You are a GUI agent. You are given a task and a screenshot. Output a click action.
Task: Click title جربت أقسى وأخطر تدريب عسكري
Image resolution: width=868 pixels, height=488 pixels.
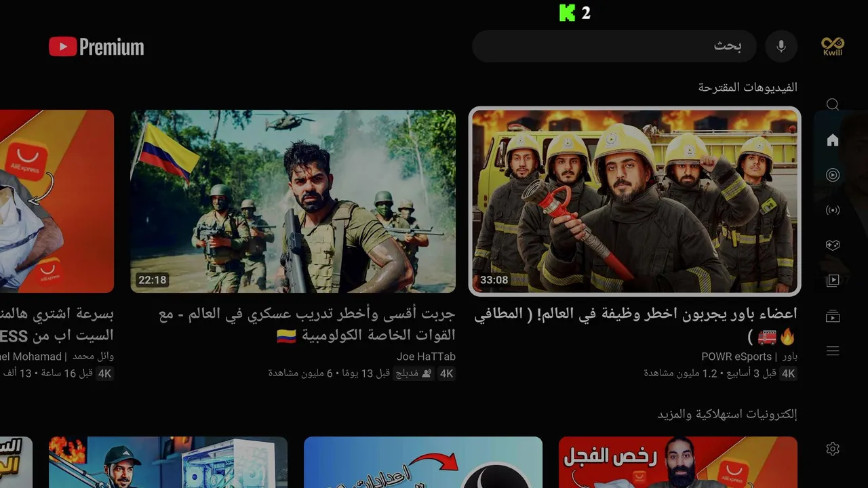pyautogui.click(x=307, y=325)
